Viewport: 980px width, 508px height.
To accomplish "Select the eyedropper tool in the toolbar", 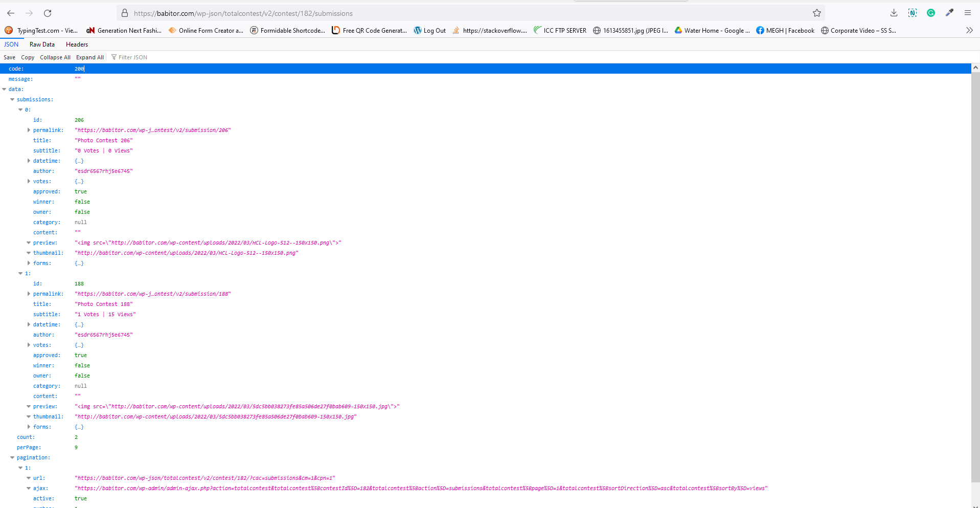I will click(x=949, y=13).
